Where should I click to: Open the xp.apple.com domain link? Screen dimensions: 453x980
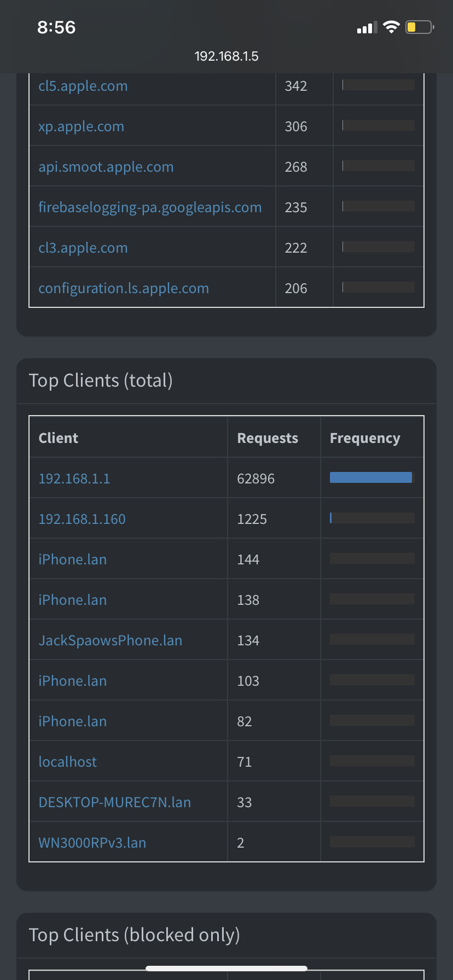coord(82,127)
